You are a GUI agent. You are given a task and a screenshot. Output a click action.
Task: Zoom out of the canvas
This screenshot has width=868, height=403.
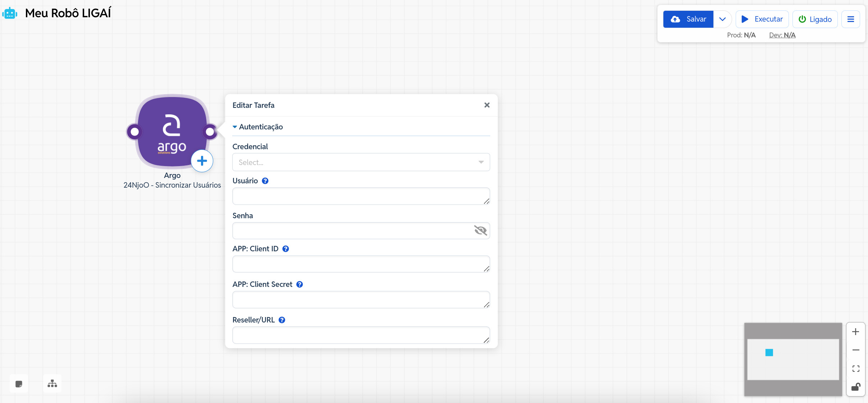(856, 350)
